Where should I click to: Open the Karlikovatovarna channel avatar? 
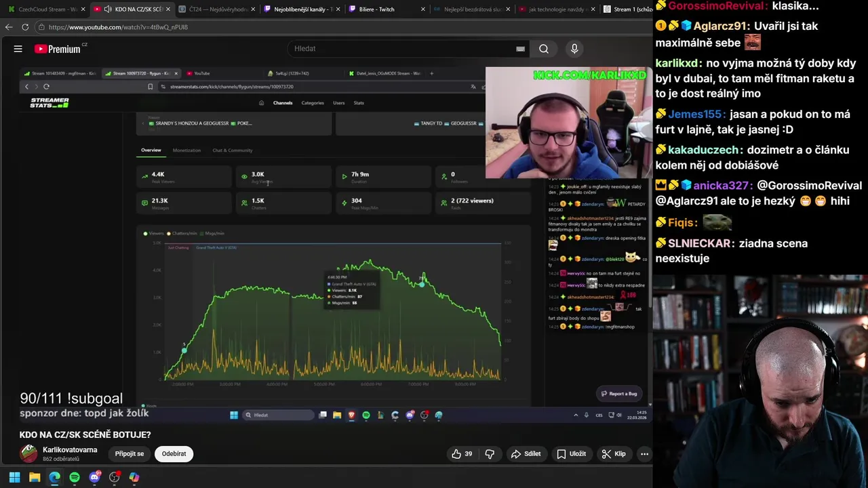[x=28, y=453]
